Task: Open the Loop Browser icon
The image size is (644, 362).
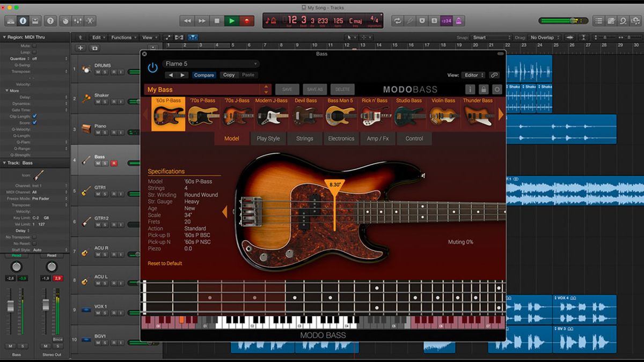Action: (x=624, y=21)
